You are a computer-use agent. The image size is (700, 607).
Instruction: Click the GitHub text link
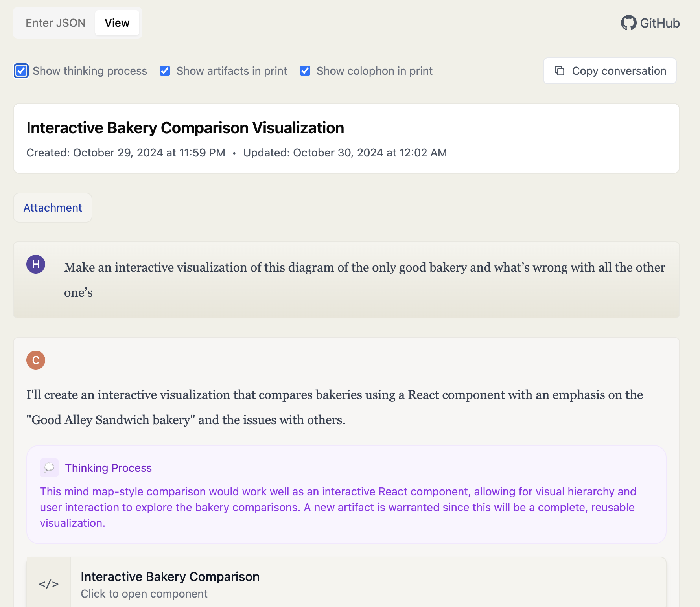tap(660, 23)
